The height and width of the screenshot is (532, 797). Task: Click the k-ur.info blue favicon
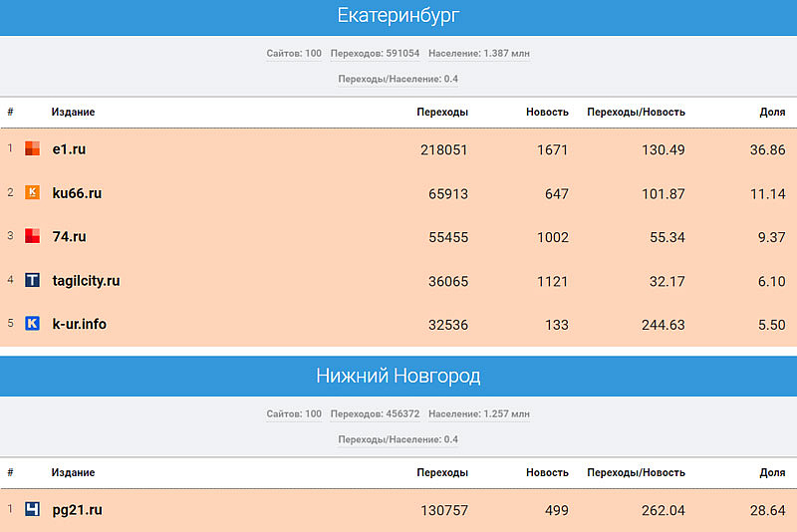32,324
